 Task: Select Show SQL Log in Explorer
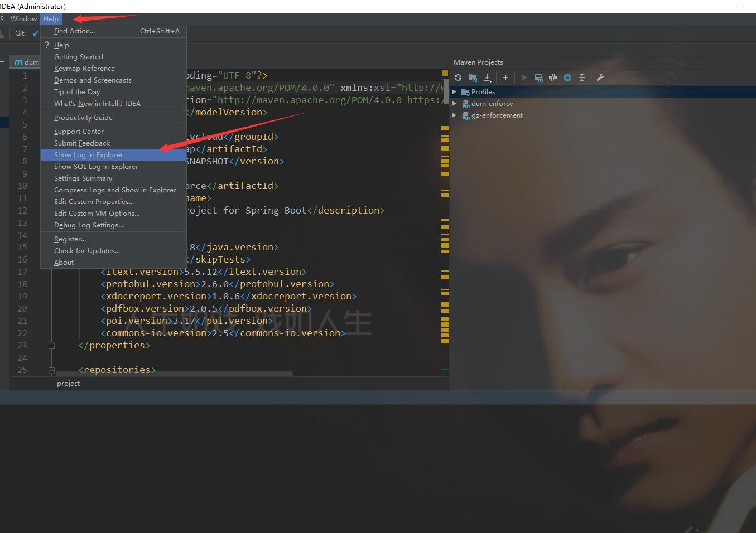click(x=96, y=166)
